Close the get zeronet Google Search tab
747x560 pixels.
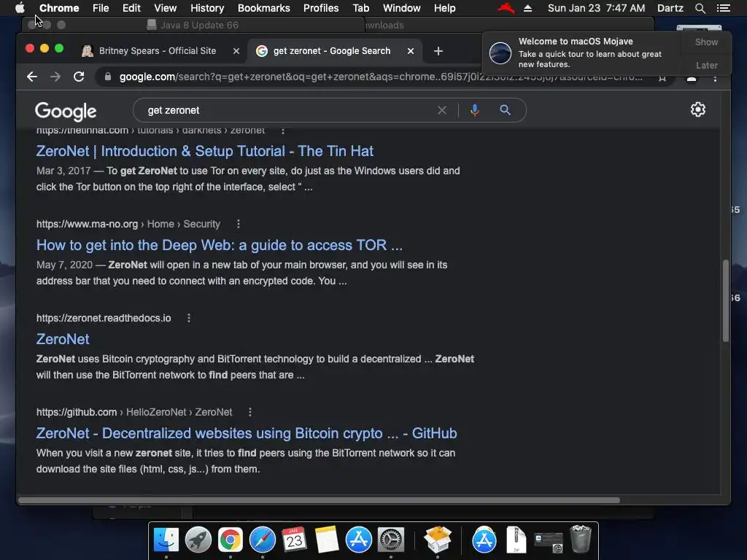click(x=411, y=51)
